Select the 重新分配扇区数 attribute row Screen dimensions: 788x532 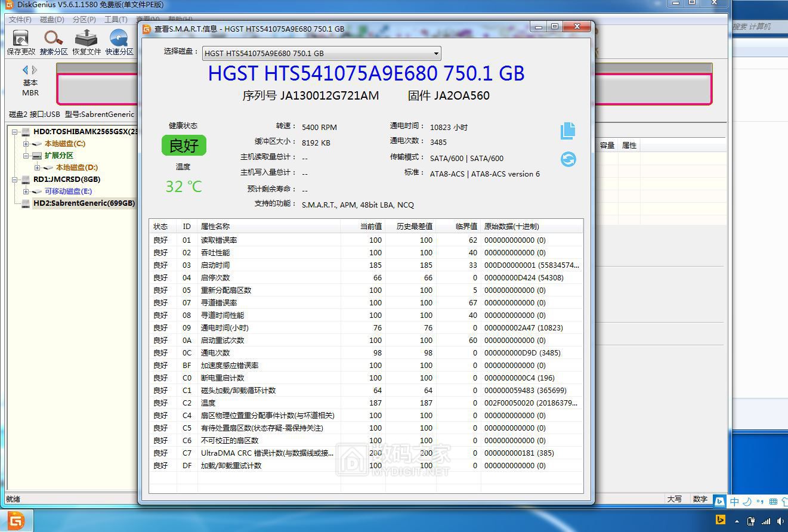click(x=366, y=290)
